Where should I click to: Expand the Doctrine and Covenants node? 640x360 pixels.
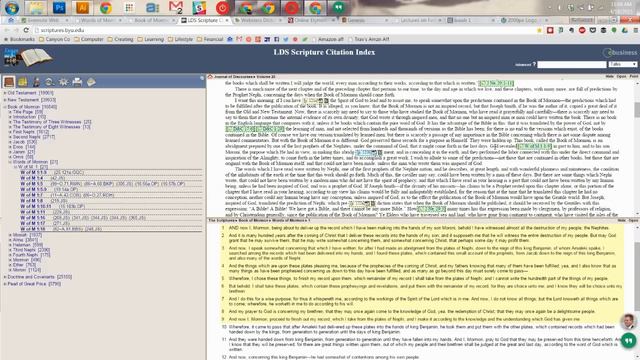click(x=5, y=277)
